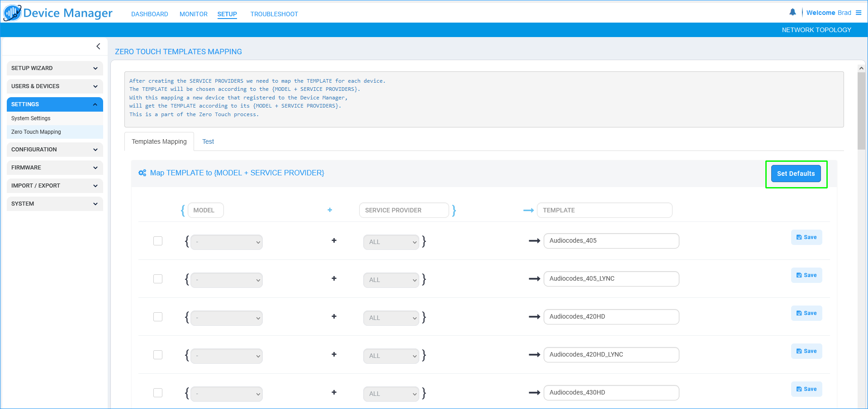Click the Audiocodes_405 template field
Viewport: 868px width, 409px height.
coord(611,241)
